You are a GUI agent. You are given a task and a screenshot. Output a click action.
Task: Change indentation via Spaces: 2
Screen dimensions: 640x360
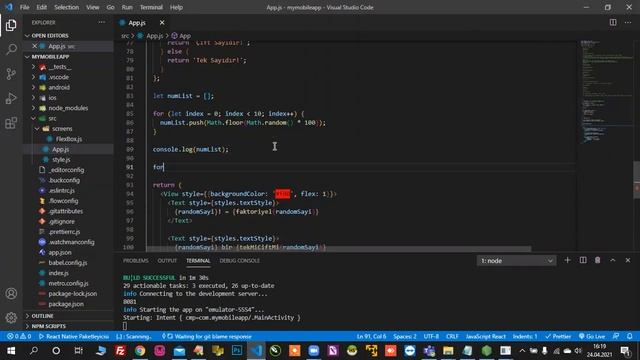pos(405,336)
